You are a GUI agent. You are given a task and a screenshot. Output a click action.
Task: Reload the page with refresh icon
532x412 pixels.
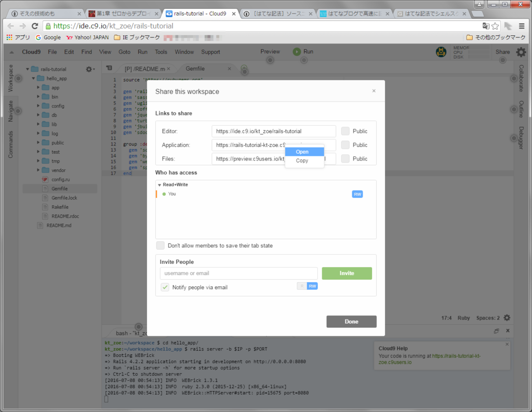point(35,26)
